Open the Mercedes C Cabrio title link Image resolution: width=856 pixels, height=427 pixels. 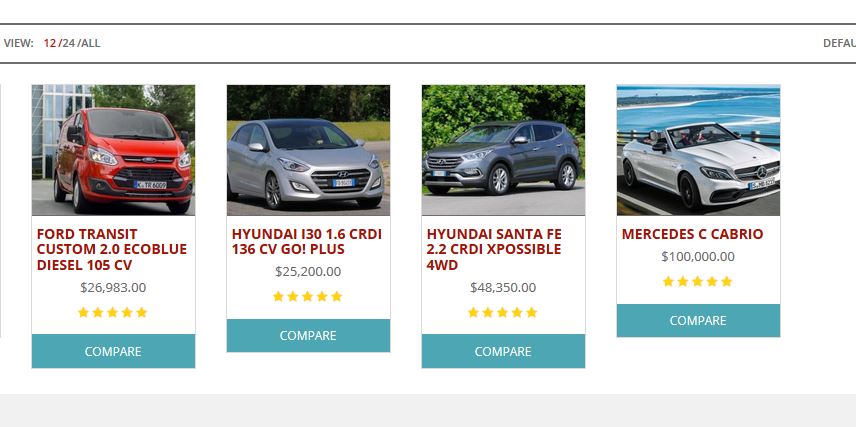tap(692, 234)
